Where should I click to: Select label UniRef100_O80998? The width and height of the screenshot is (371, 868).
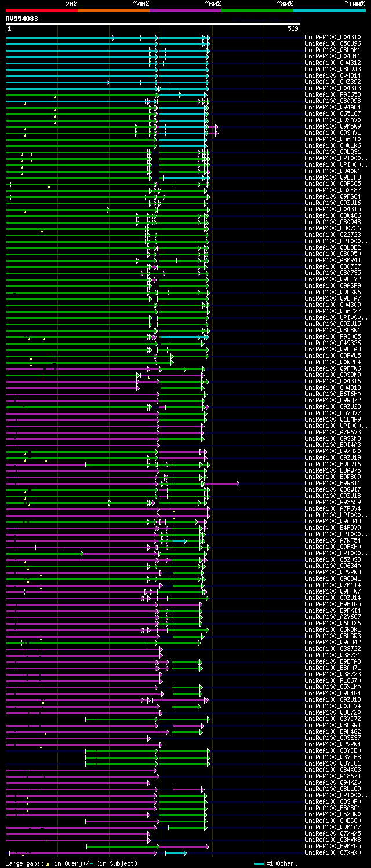pos(333,101)
